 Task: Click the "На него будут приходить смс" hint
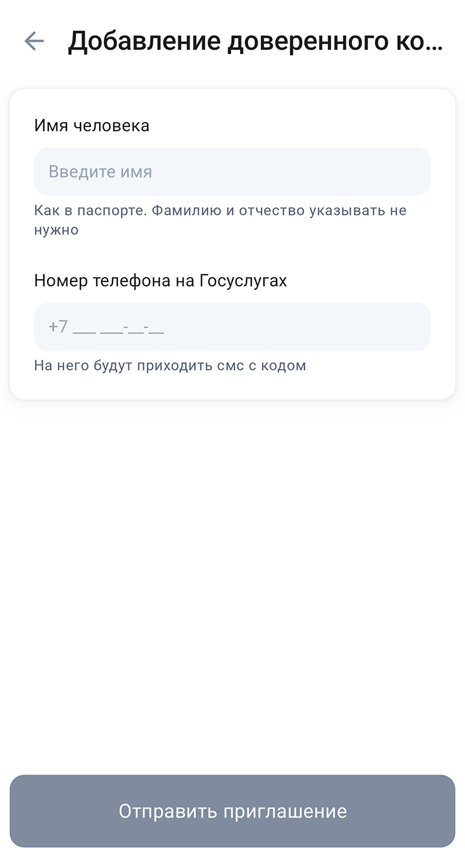(170, 366)
